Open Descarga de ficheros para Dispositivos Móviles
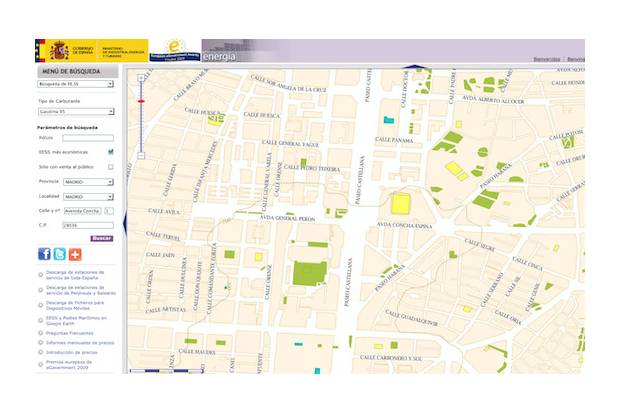620x413 pixels. [75, 305]
